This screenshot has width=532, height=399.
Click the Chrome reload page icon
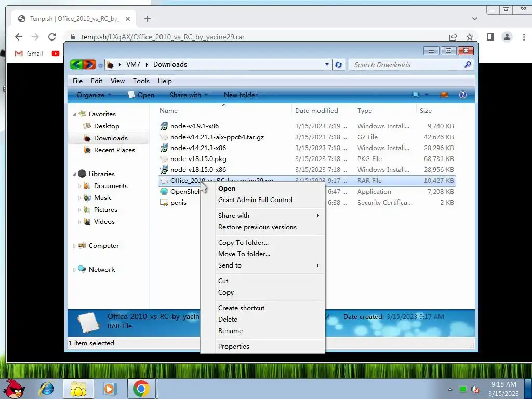pos(52,37)
